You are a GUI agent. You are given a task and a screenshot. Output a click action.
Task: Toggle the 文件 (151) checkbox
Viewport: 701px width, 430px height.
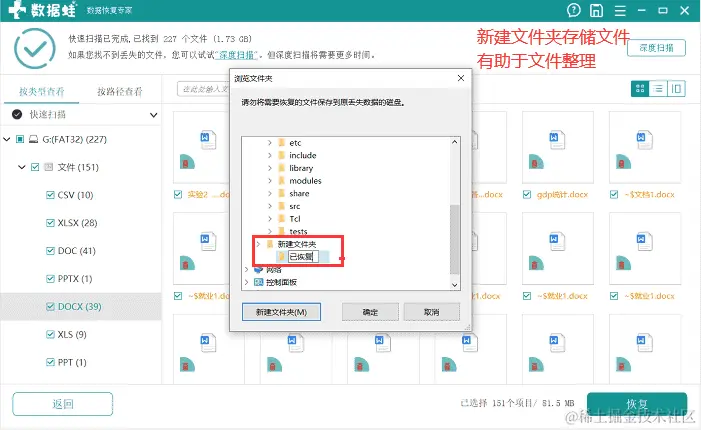[35, 167]
